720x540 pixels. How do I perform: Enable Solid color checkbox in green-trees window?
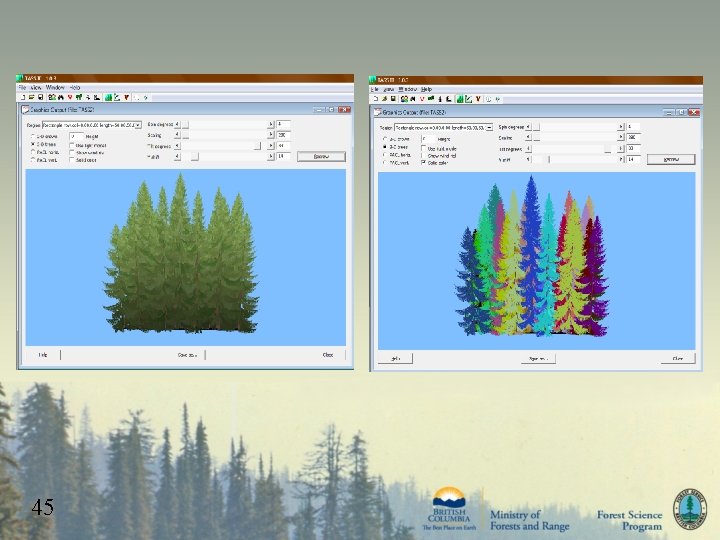(x=72, y=160)
